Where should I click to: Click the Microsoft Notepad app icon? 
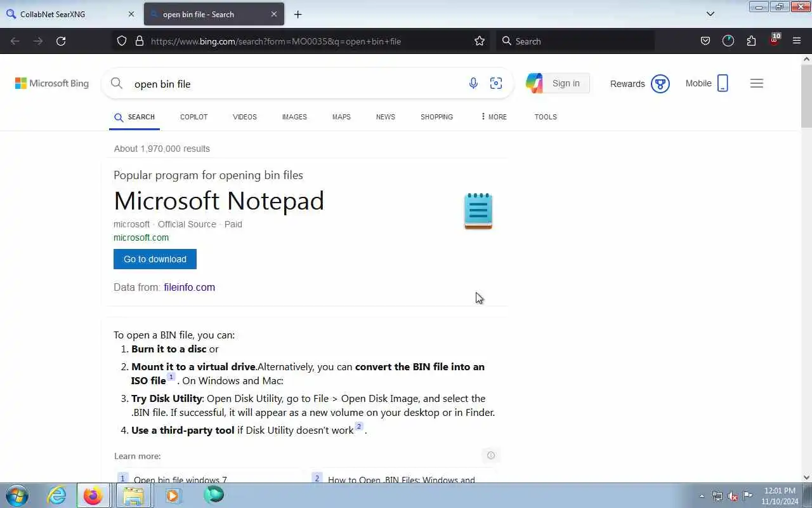click(x=478, y=211)
